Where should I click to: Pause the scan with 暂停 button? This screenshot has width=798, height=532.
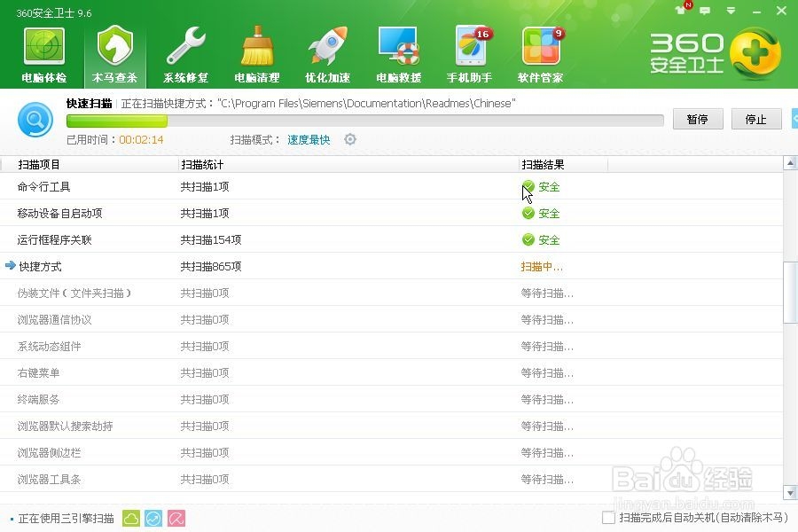(698, 119)
